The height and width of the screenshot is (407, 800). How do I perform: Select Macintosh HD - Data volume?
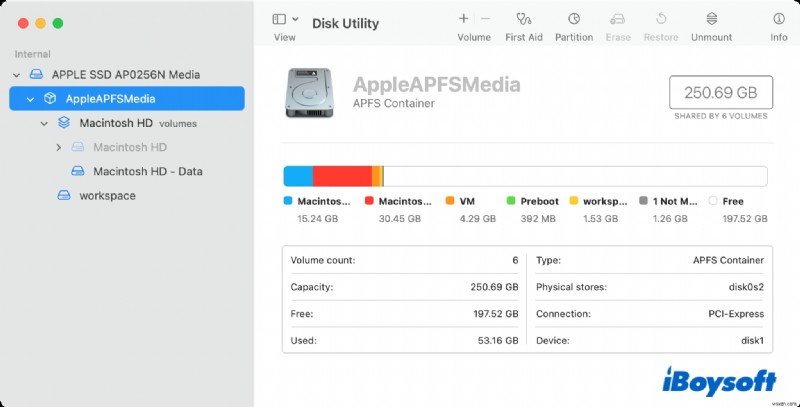[x=147, y=171]
